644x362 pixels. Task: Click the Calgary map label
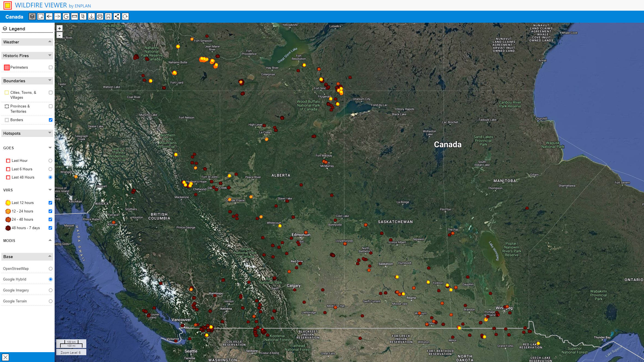click(x=294, y=285)
